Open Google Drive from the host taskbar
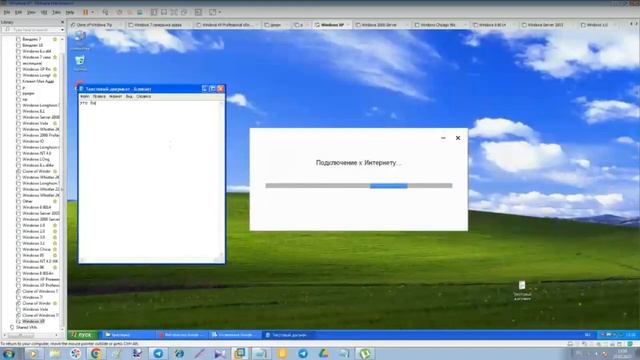The width and height of the screenshot is (640, 360). (323, 353)
